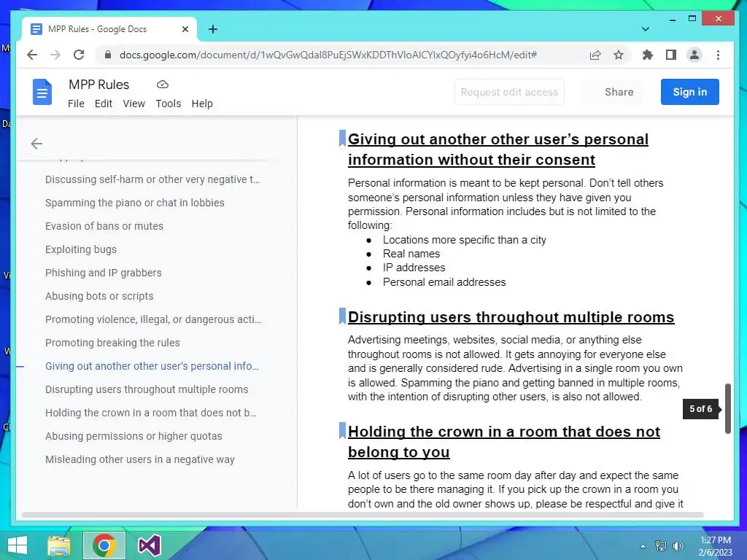747x560 pixels.
Task: Click the bookmark marker beside Disrupting users heading
Action: [342, 316]
